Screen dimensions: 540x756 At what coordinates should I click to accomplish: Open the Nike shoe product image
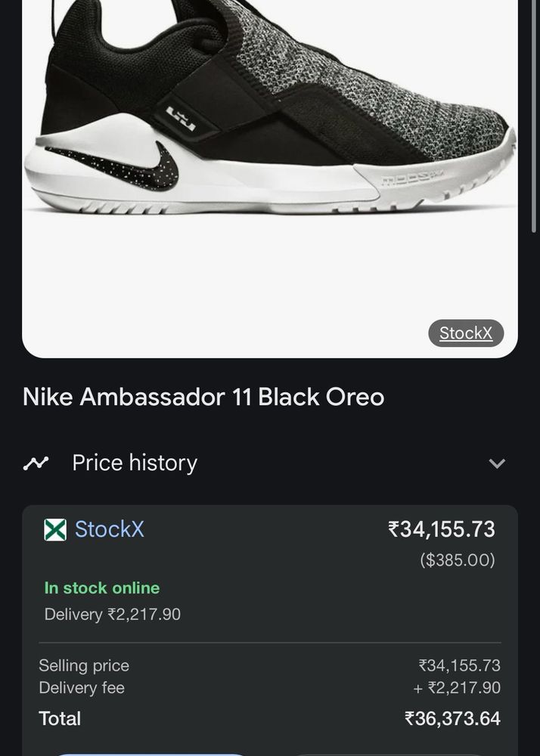coord(270,151)
